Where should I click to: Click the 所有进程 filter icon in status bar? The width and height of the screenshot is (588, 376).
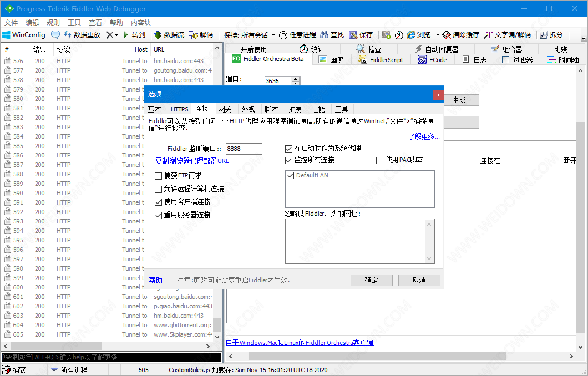click(x=54, y=370)
